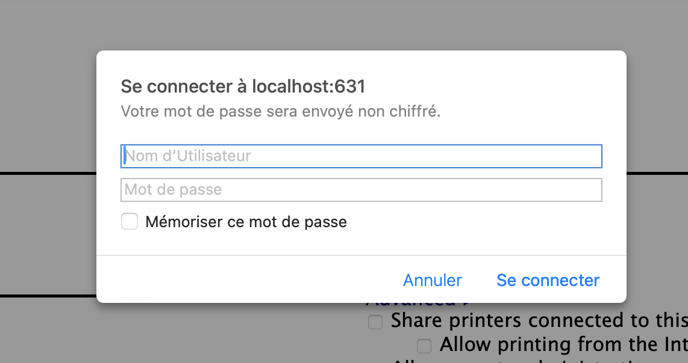The height and width of the screenshot is (363, 688).
Task: Click the dialog title Se connecter à localhost:631
Action: point(243,86)
